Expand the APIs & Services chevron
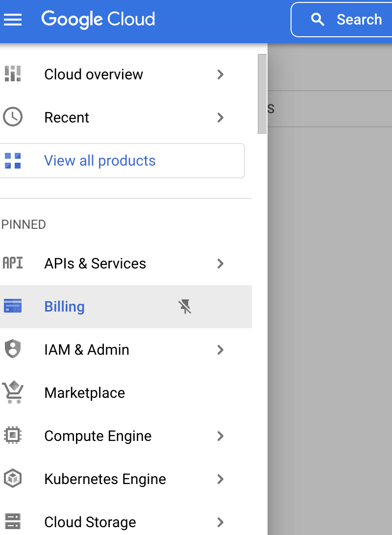 220,264
